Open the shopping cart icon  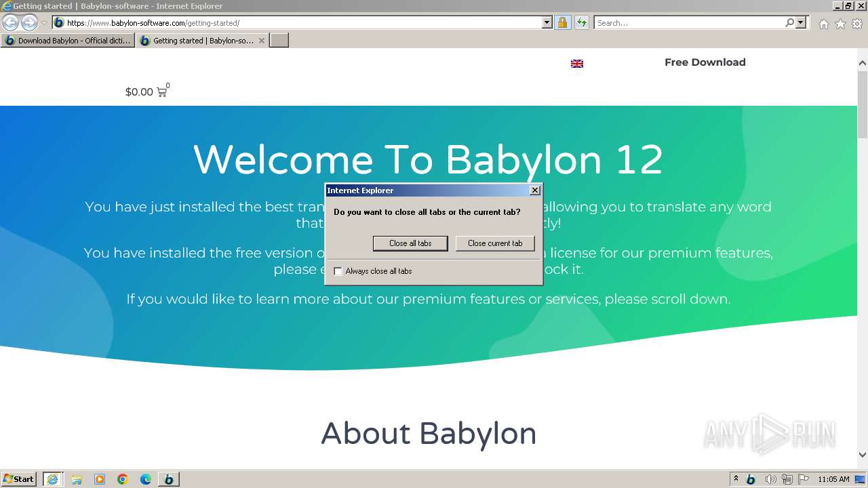162,91
